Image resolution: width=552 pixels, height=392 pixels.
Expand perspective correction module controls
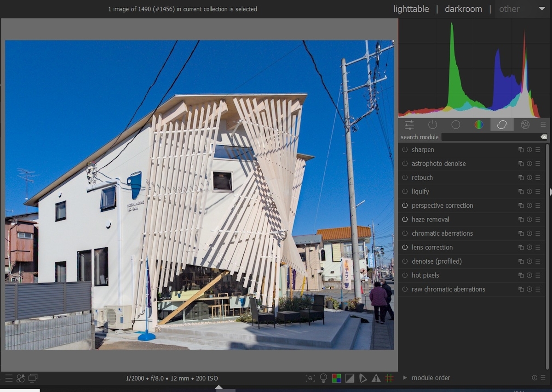click(x=443, y=205)
